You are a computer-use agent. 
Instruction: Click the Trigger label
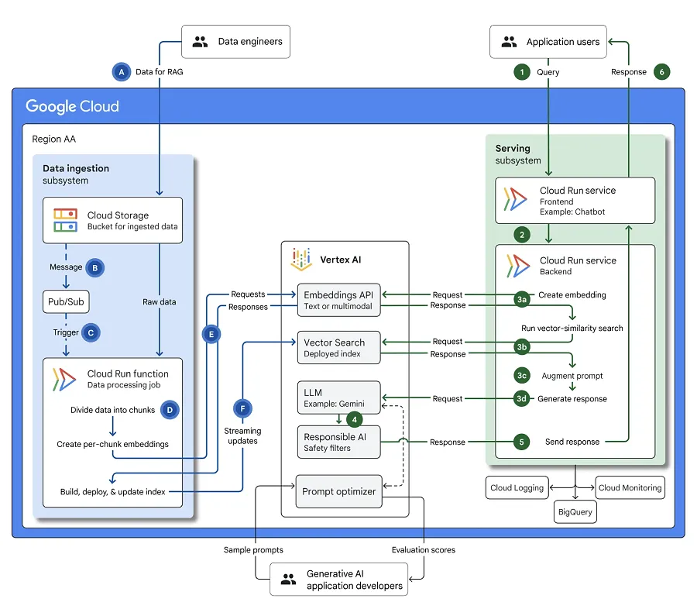point(66,332)
